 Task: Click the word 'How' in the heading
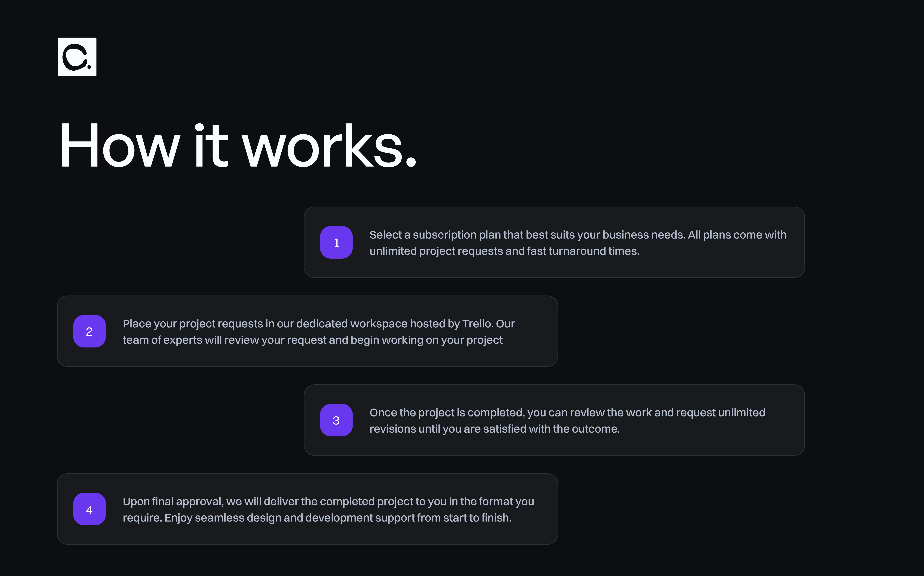(120, 146)
